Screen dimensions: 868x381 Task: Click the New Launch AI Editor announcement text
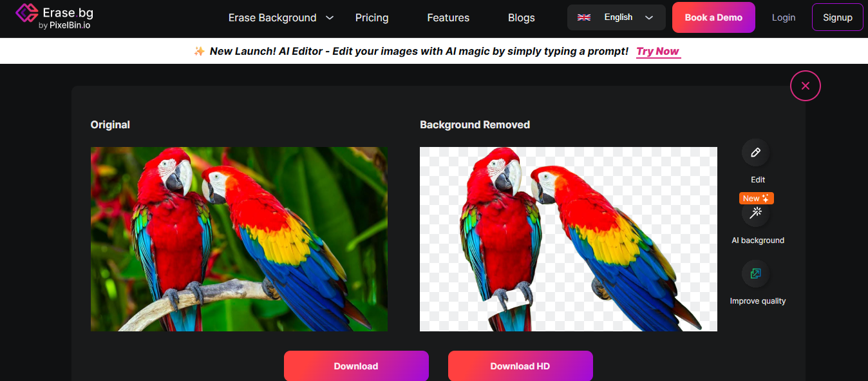pyautogui.click(x=419, y=51)
